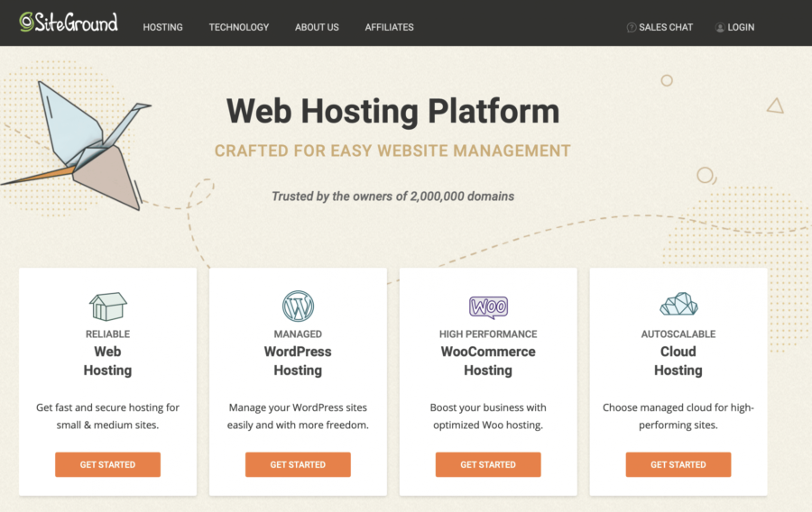Click the WordPress Hosting card title
This screenshot has height=512, width=812.
[x=298, y=361]
